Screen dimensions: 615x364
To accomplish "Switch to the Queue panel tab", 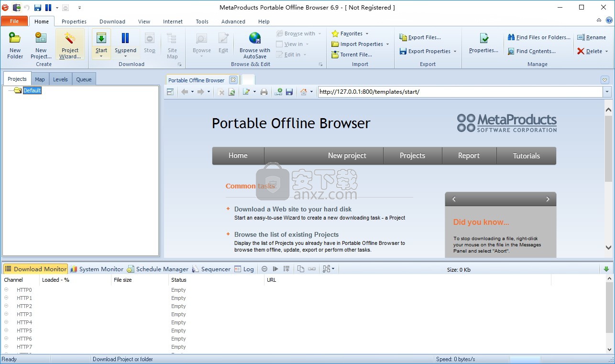I will 84,79.
